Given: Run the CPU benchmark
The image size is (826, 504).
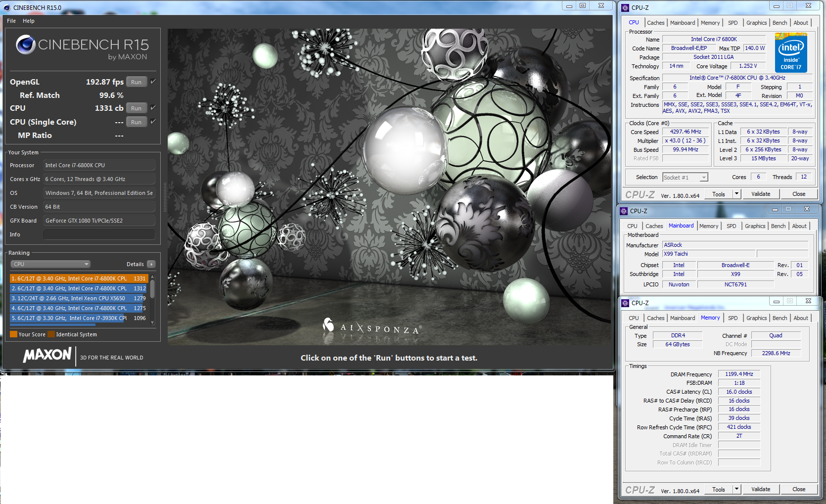Looking at the screenshot, I should [x=137, y=108].
